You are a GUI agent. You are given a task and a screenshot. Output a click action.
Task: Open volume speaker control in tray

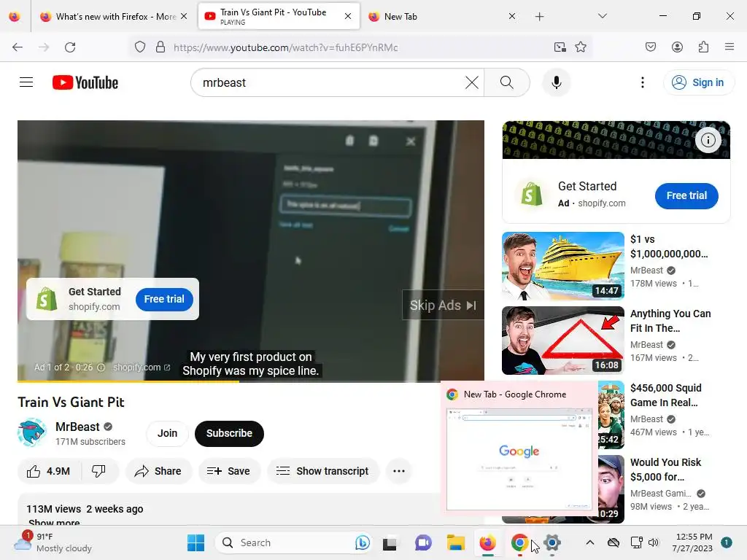653,542
